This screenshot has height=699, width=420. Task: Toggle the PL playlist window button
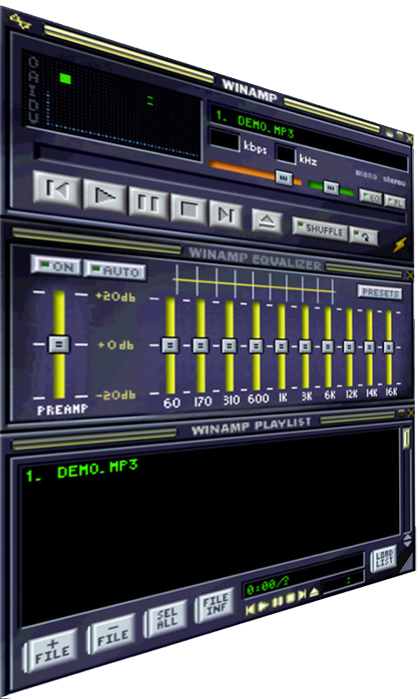[x=395, y=201]
